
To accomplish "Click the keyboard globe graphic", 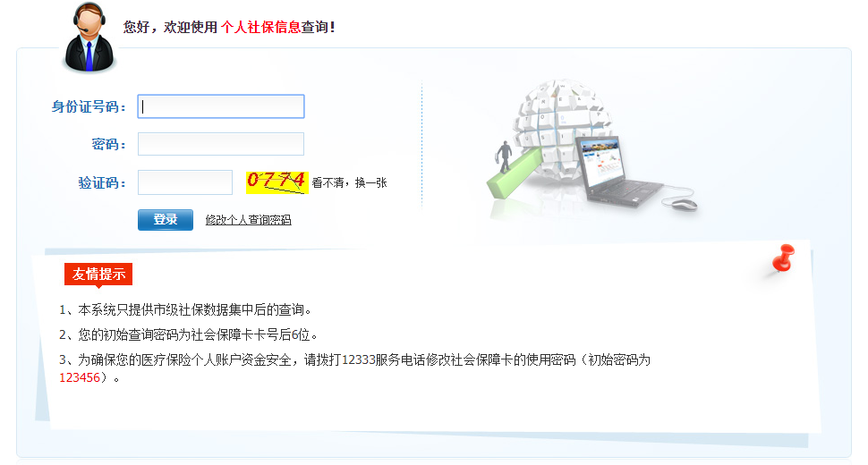I will pyautogui.click(x=563, y=128).
